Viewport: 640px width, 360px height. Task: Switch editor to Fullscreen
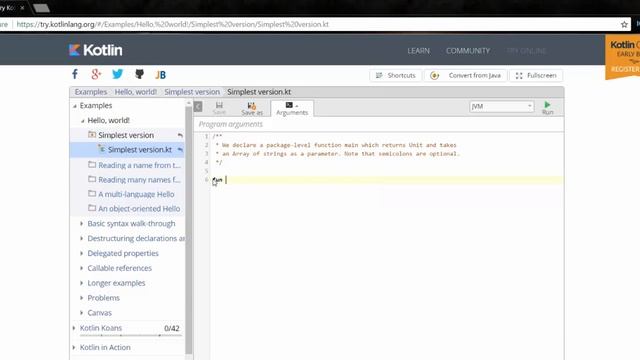pos(536,76)
